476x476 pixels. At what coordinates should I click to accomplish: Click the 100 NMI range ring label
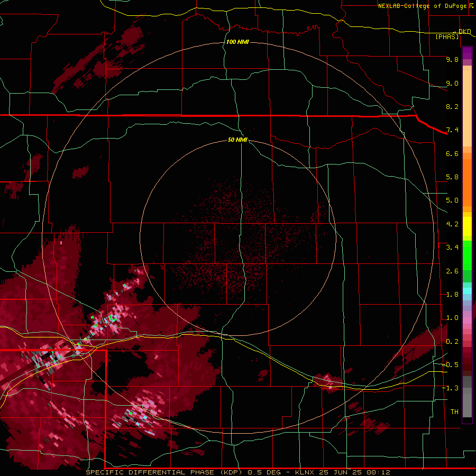[x=237, y=42]
